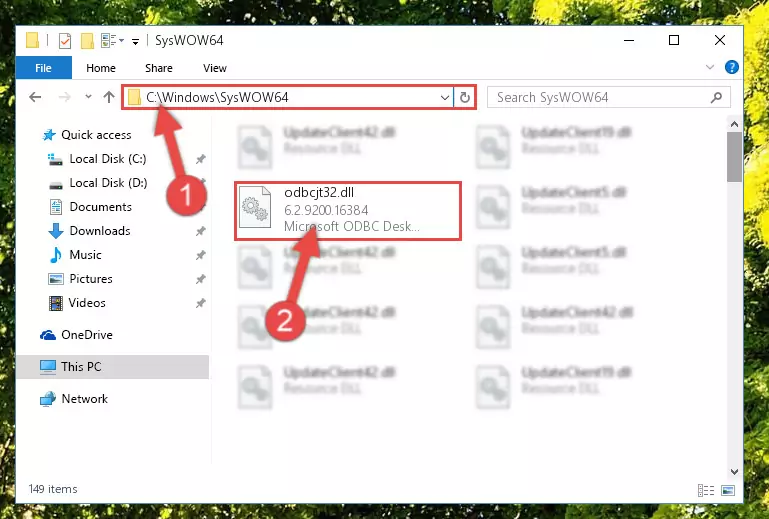The image size is (769, 519).
Task: Go up one folder level with the Up arrow
Action: click(109, 97)
